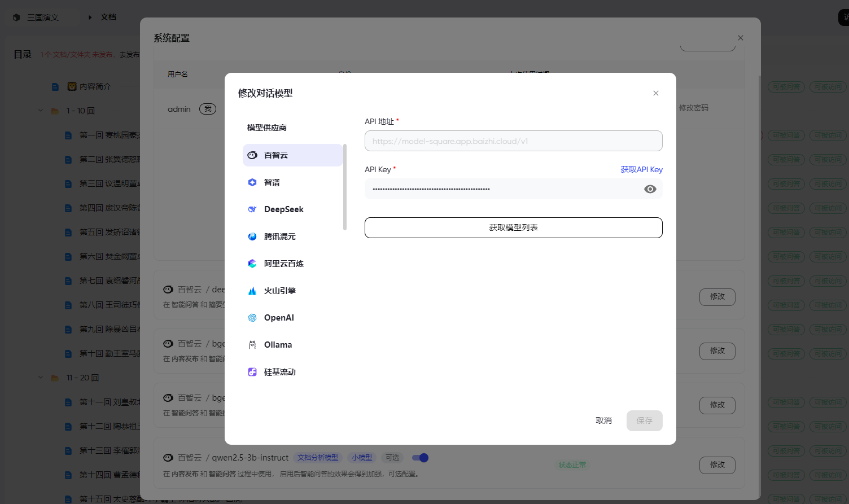Viewport: 849px width, 504px height.
Task: Close the 修改对话模型 dialog
Action: tap(656, 93)
